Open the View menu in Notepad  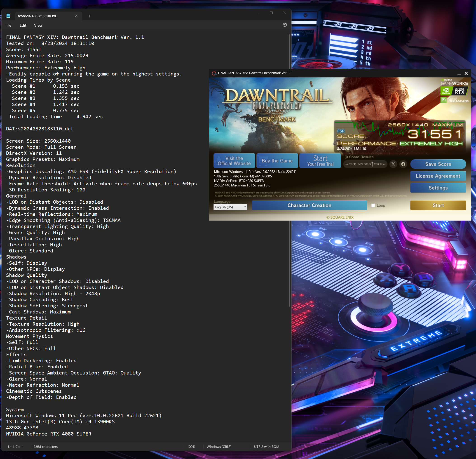tap(38, 25)
